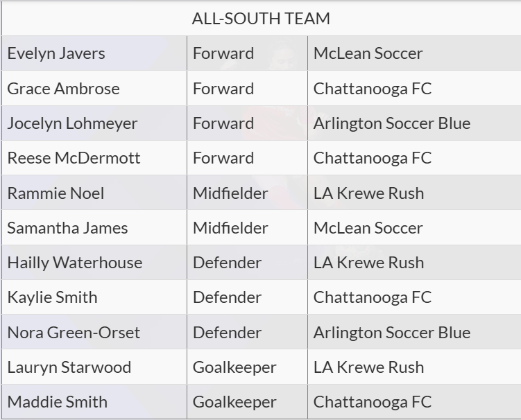
Task: Select the Maddie Smith name cell
Action: coord(57,402)
